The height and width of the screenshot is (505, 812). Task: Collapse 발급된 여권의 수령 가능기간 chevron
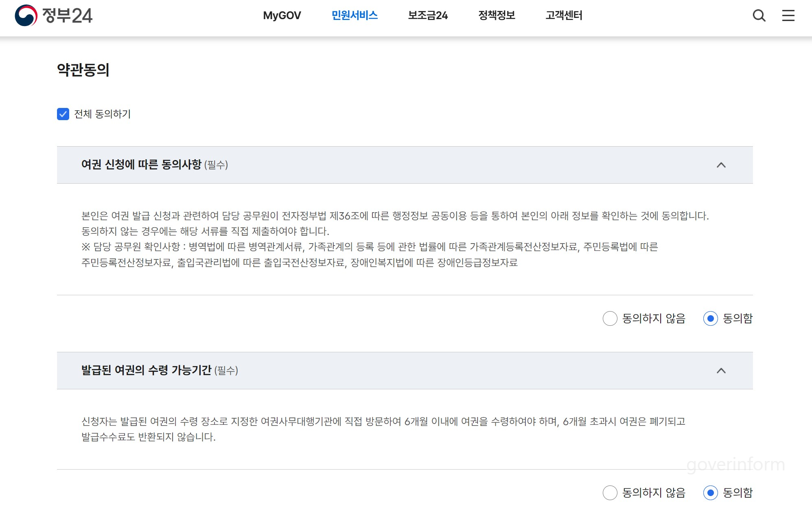(721, 371)
